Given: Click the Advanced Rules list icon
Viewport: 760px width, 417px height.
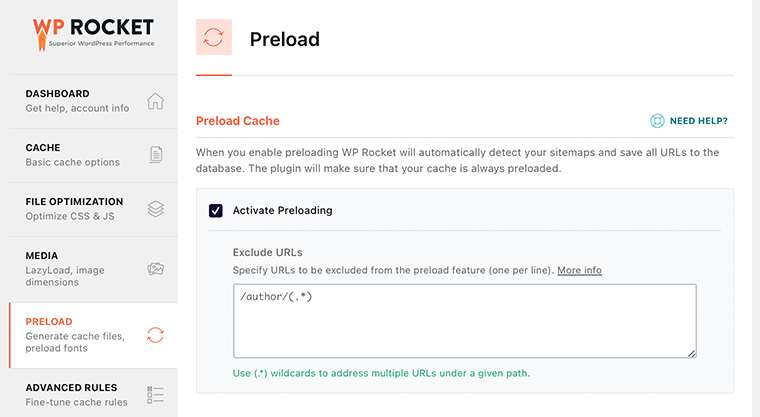Looking at the screenshot, I should tap(156, 395).
